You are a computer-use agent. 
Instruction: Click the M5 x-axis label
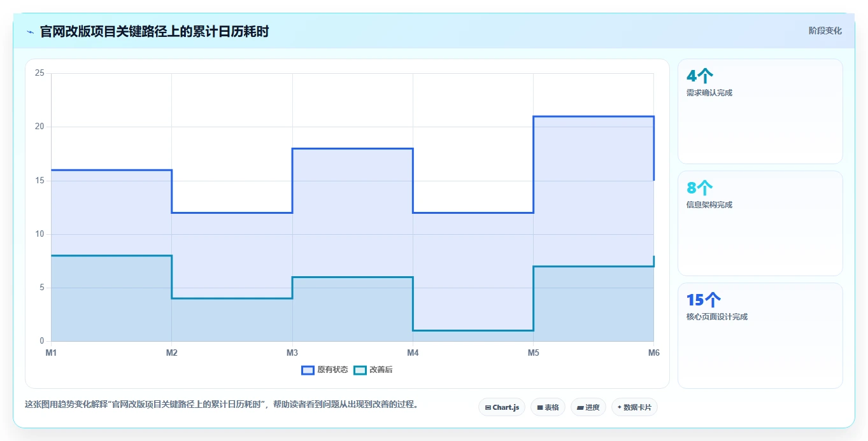point(533,353)
